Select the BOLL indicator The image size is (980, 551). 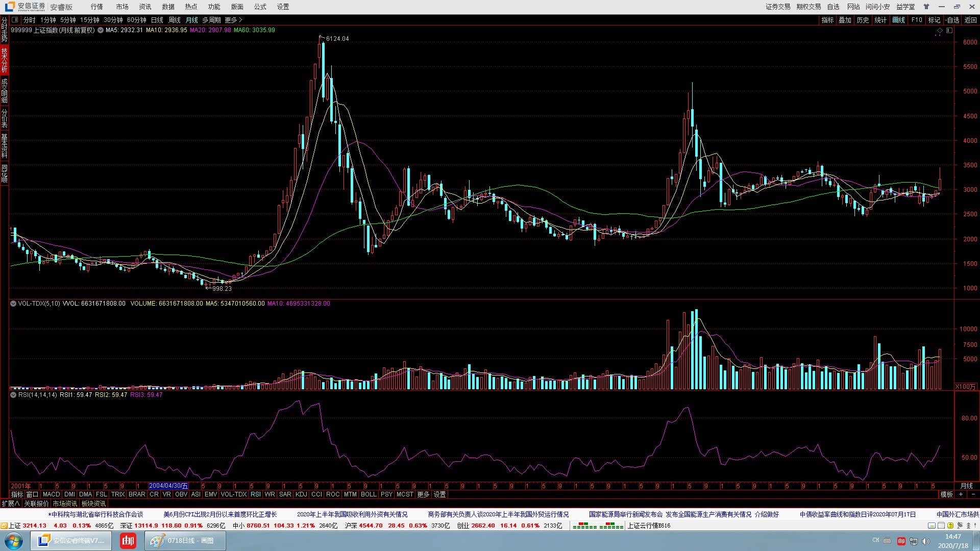tap(369, 494)
